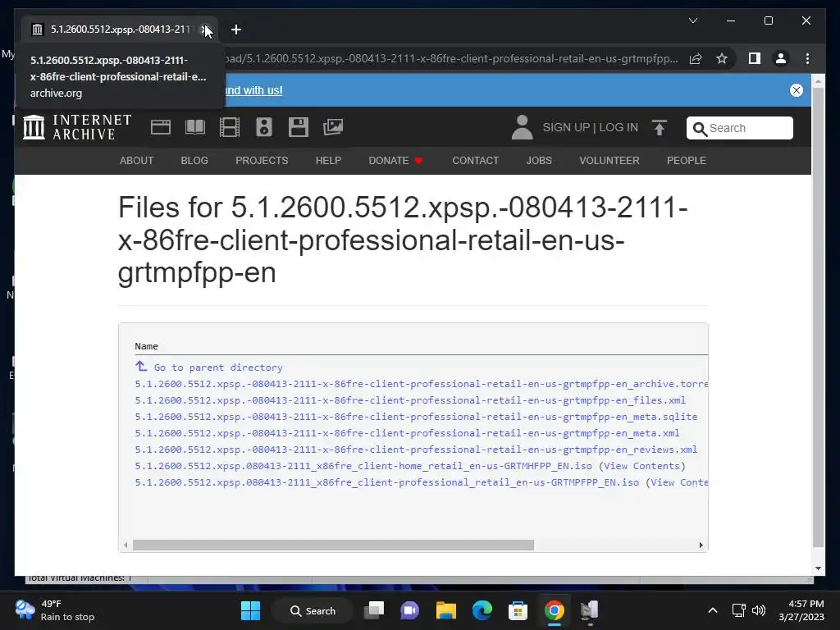Open a new tab with plus button
840x630 pixels.
pos(236,30)
